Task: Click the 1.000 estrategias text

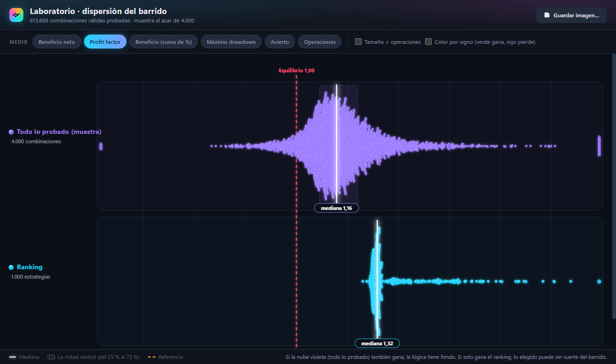Action: point(31,277)
